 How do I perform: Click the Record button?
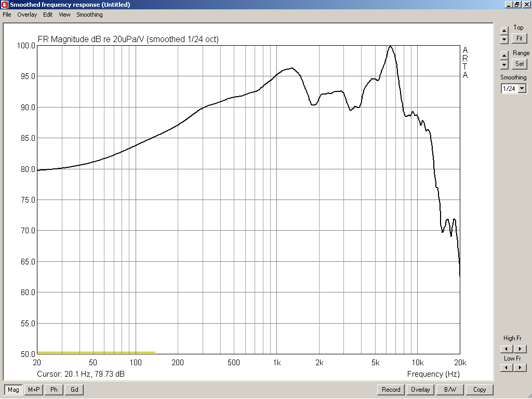coord(391,390)
